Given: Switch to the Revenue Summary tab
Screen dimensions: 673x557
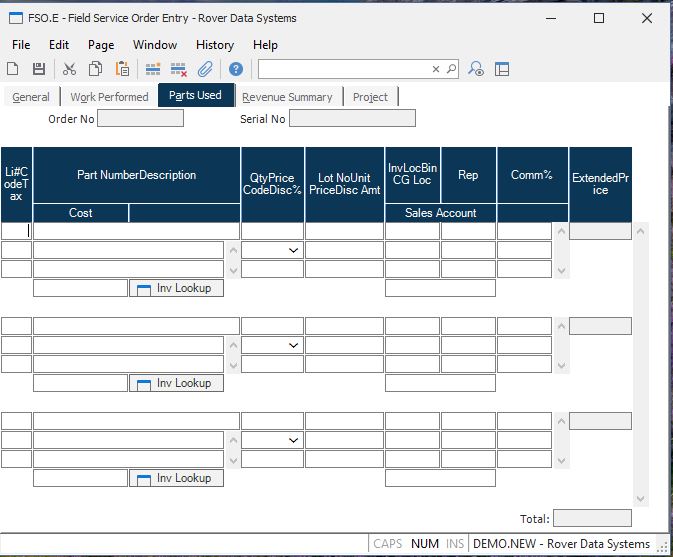Looking at the screenshot, I should [287, 97].
